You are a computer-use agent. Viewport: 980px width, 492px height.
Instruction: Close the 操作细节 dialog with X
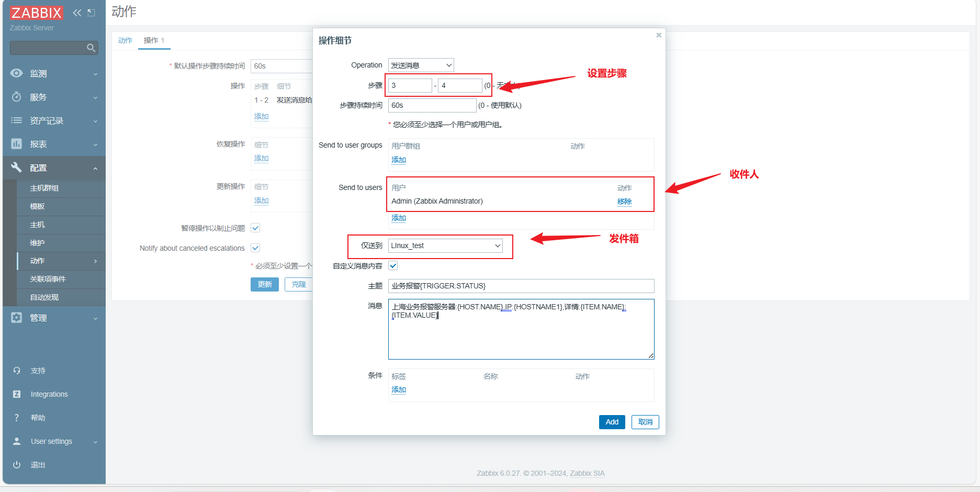[659, 35]
